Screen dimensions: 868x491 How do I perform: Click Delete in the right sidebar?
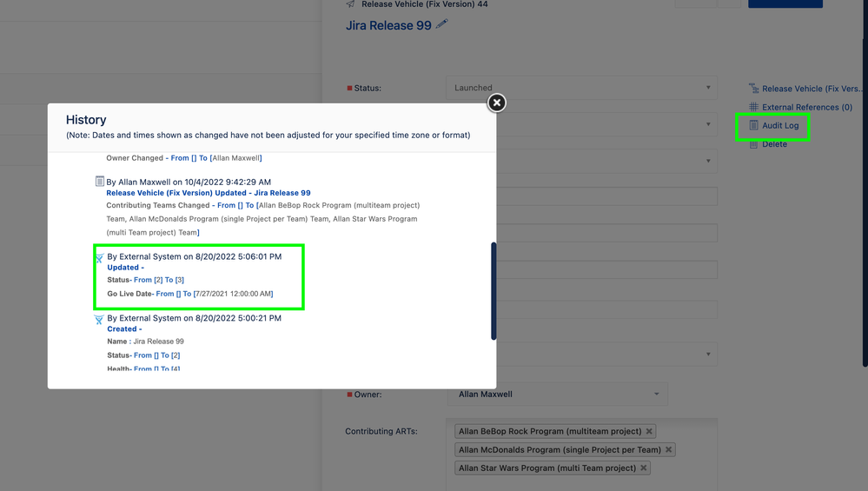774,144
